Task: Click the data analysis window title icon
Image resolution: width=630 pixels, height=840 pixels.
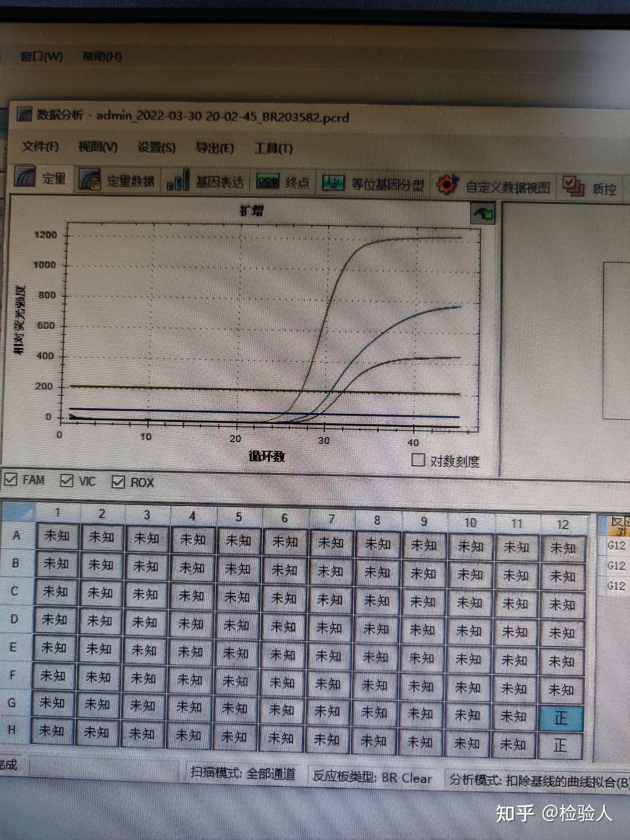Action: [x=24, y=115]
